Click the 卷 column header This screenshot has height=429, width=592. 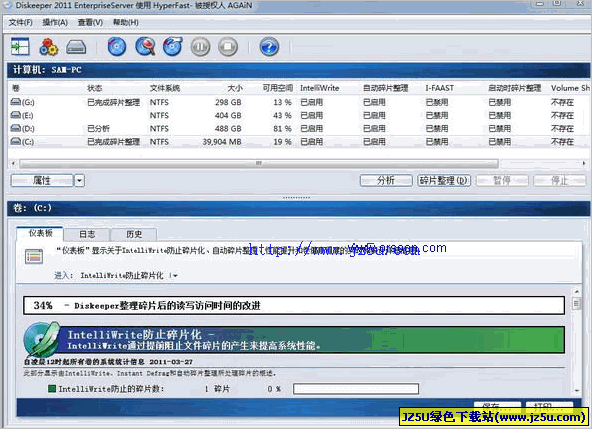tap(16, 88)
